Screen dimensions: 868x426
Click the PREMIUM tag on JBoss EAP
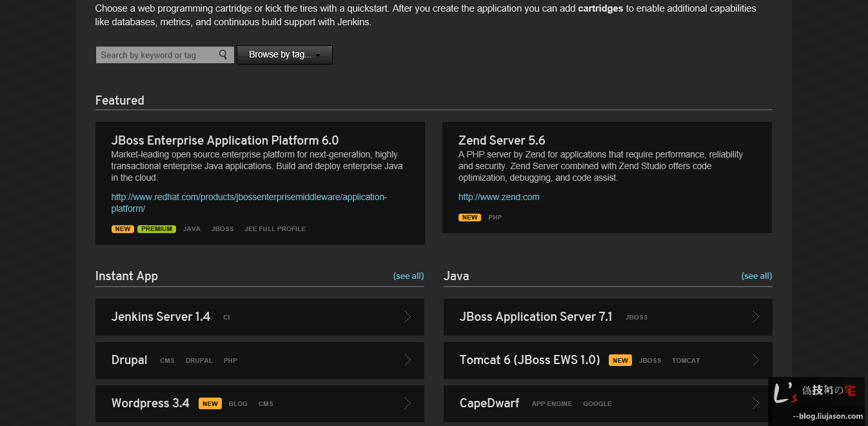pos(157,229)
